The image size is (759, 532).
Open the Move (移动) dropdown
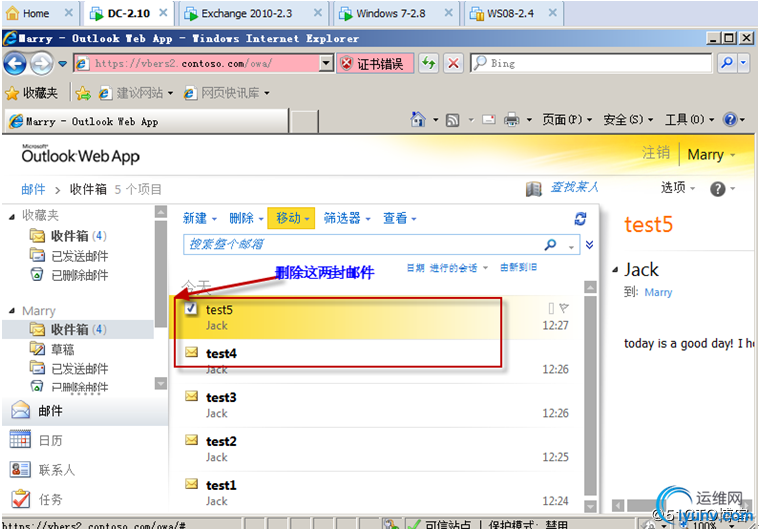[292, 218]
